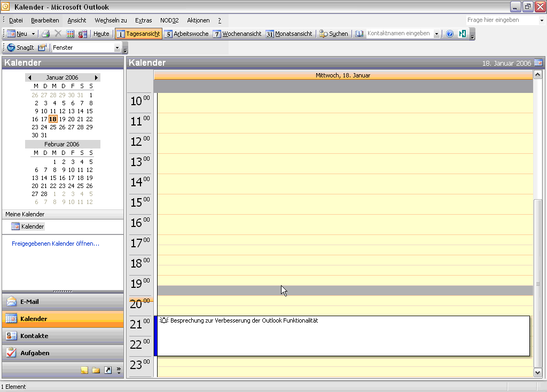Click the Frage hier eingeben box

[x=502, y=20]
